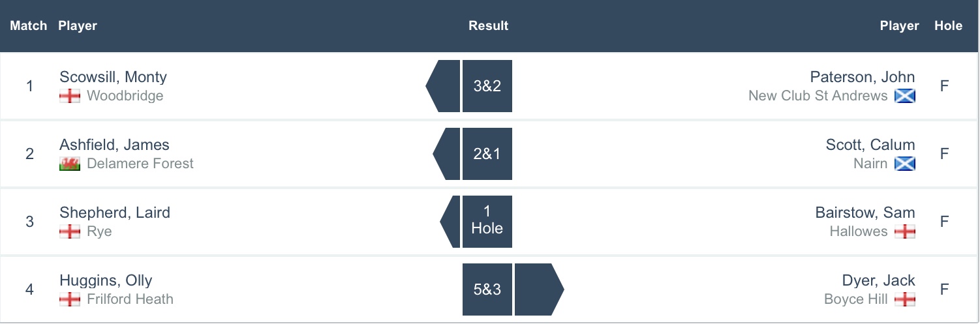Click Scotland flag beside New Club St Andrews

[x=905, y=96]
